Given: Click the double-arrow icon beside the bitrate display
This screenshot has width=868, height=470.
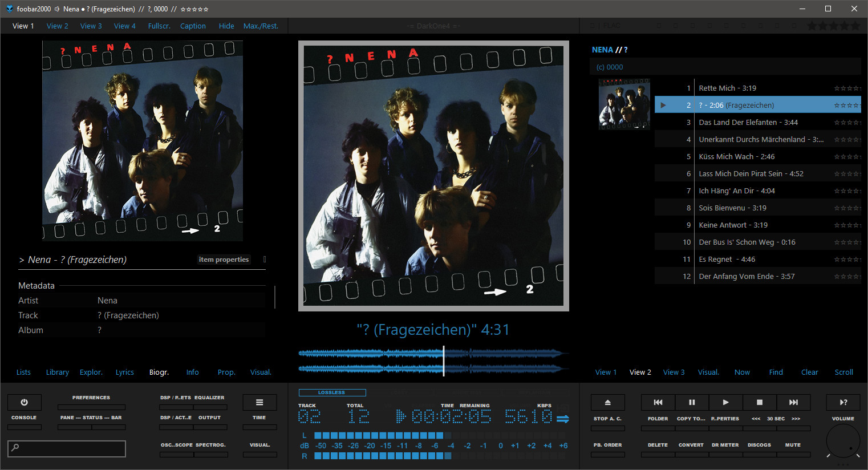Looking at the screenshot, I should click(563, 419).
